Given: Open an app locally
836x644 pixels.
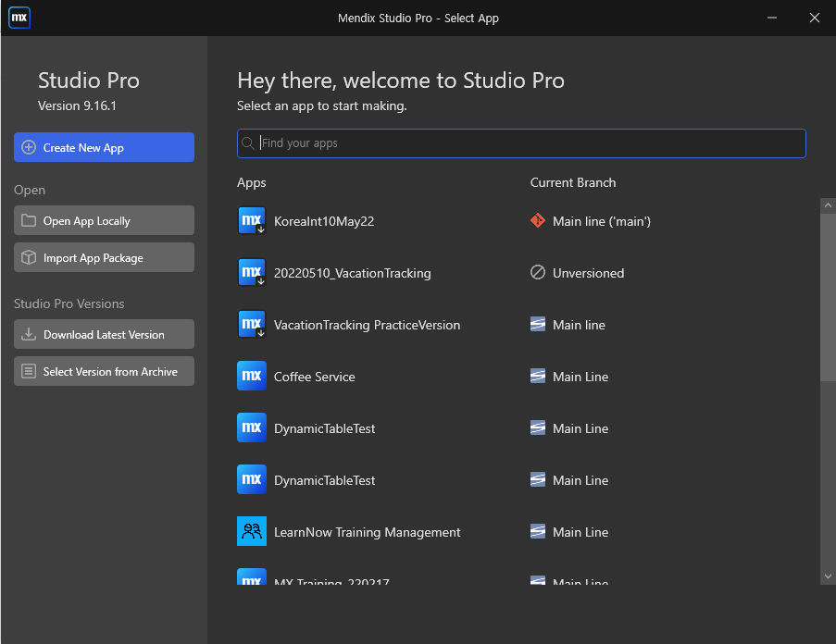Looking at the screenshot, I should [104, 220].
